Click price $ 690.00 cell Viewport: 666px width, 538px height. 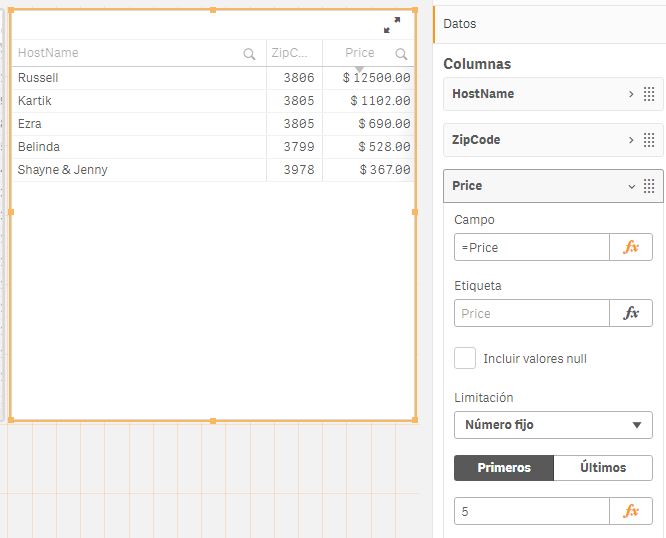[x=368, y=124]
